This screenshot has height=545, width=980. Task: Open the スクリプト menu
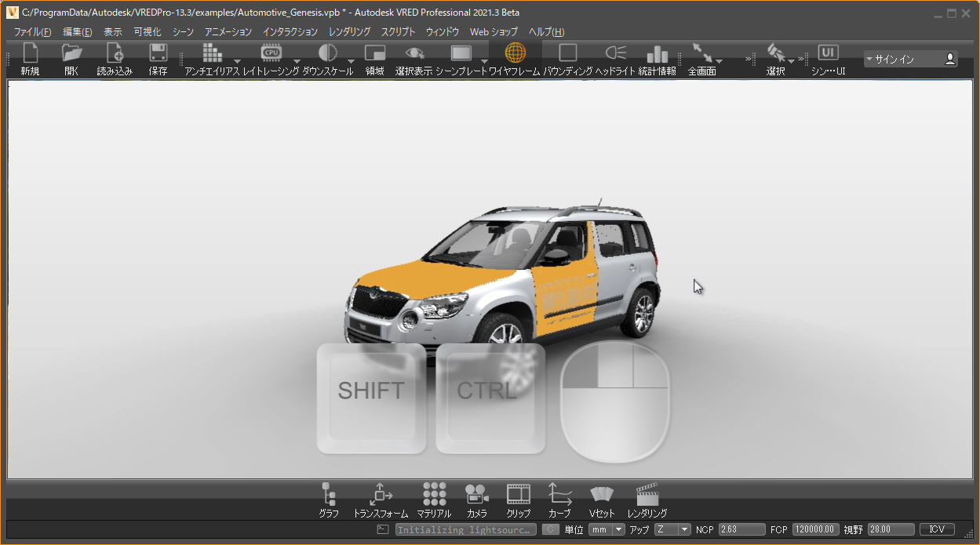[x=399, y=32]
